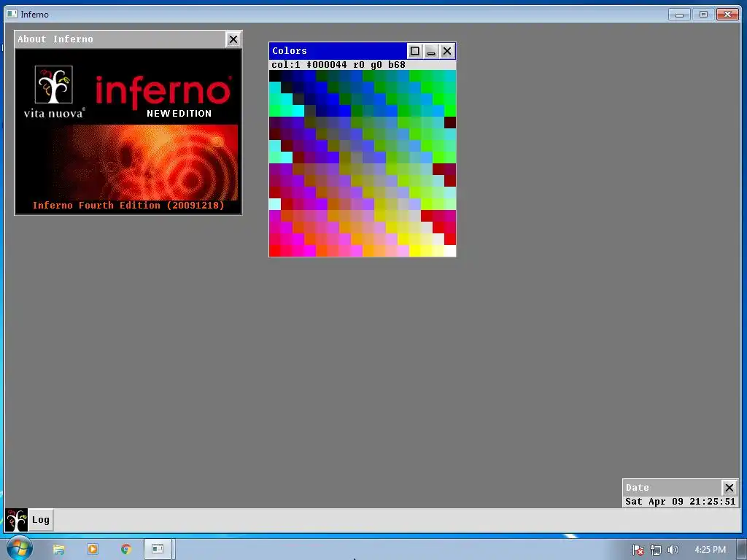Launch Windows Media Player from taskbar
747x560 pixels.
(93, 549)
